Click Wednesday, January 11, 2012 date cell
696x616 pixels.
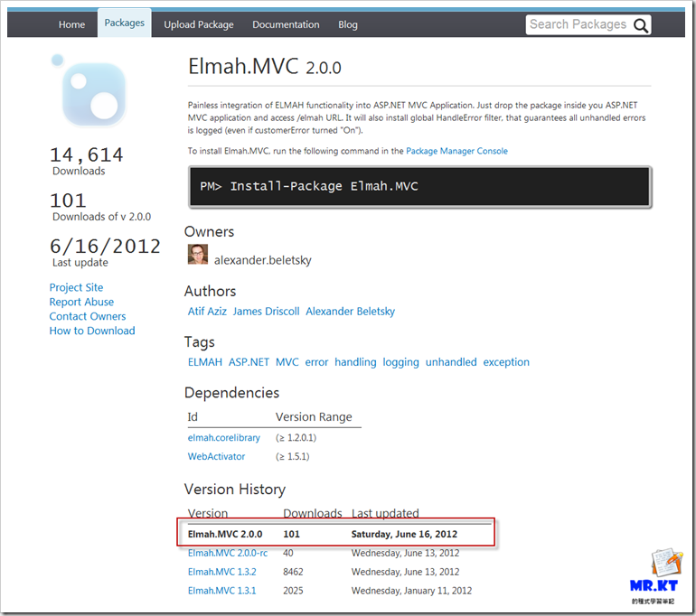click(411, 591)
